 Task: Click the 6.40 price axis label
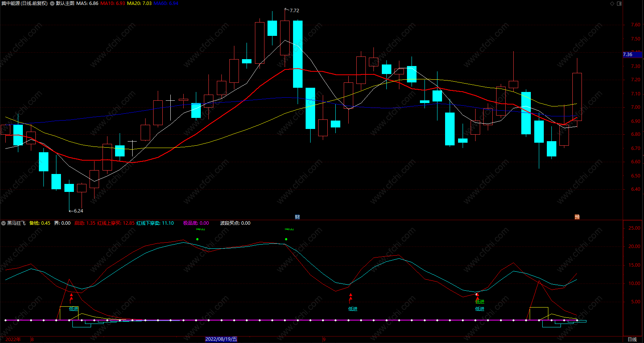click(636, 189)
